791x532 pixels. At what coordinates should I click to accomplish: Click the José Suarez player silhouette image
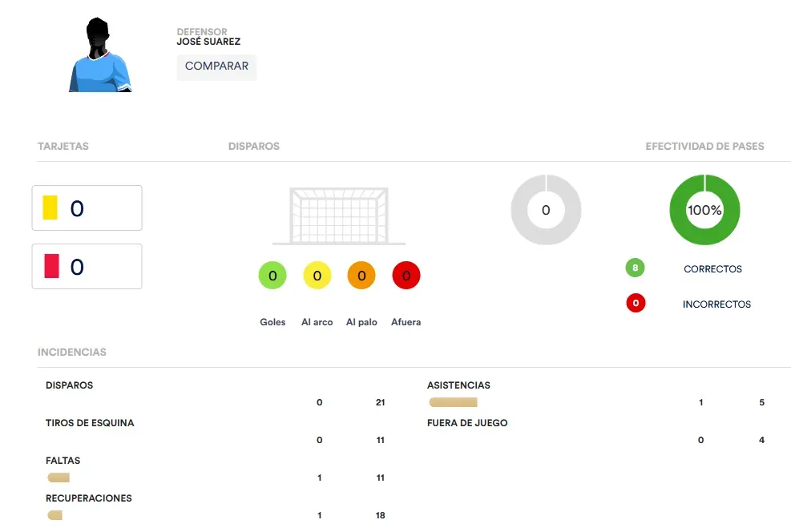(x=100, y=54)
